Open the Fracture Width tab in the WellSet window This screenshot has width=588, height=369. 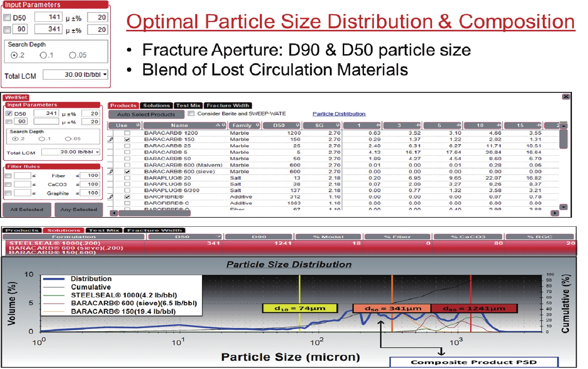(x=228, y=106)
